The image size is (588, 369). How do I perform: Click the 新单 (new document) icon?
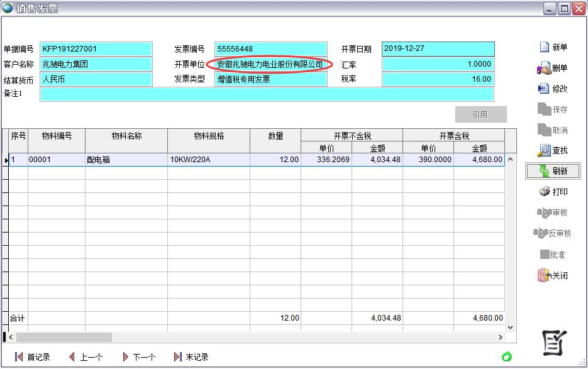coord(545,47)
